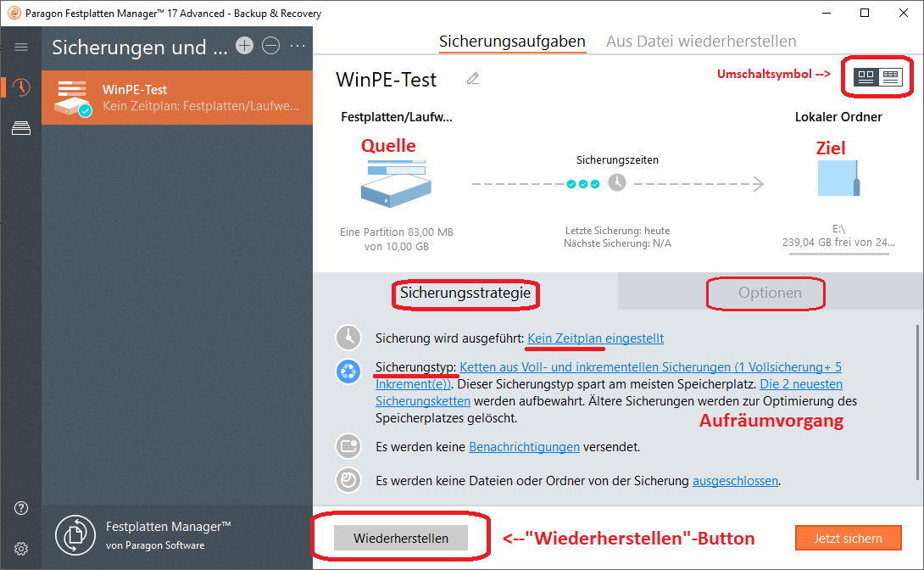Start backup with Jetzt sichern button
Viewport: 924px width, 570px height.
[x=848, y=538]
